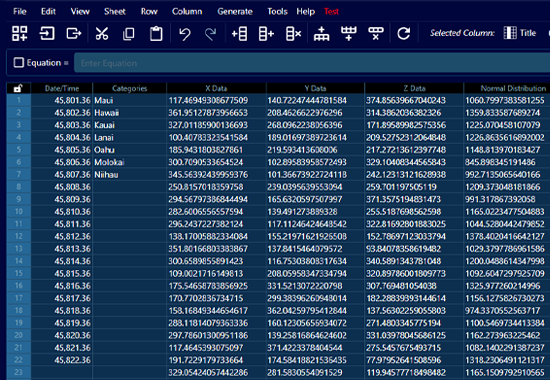This screenshot has width=550, height=380.
Task: Cut selection with the scissors icon
Action: (x=102, y=34)
